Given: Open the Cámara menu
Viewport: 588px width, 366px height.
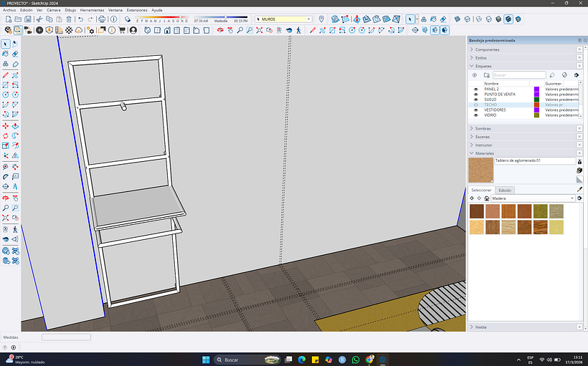Looking at the screenshot, I should (x=54, y=10).
